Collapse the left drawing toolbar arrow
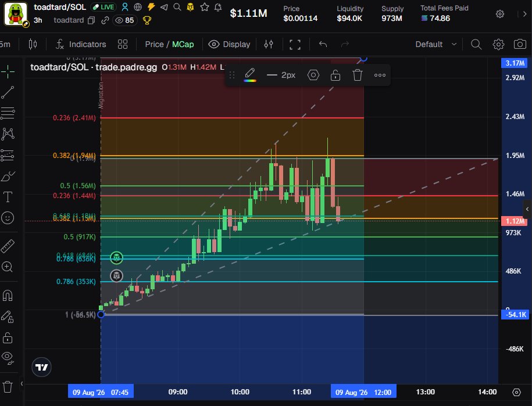 pos(22,383)
